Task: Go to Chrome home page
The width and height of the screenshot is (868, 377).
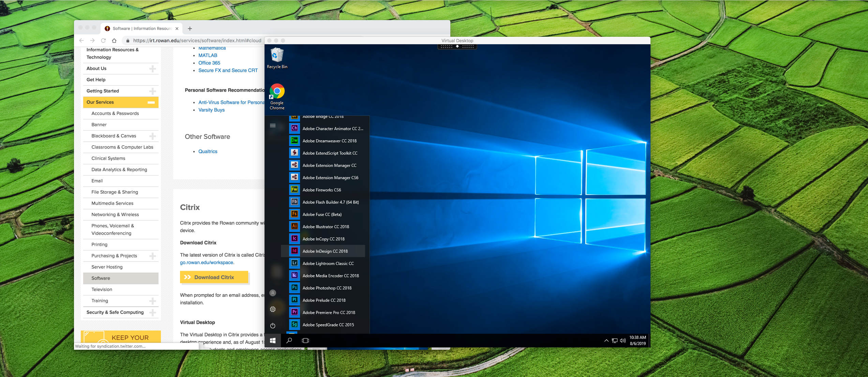Action: click(x=114, y=41)
